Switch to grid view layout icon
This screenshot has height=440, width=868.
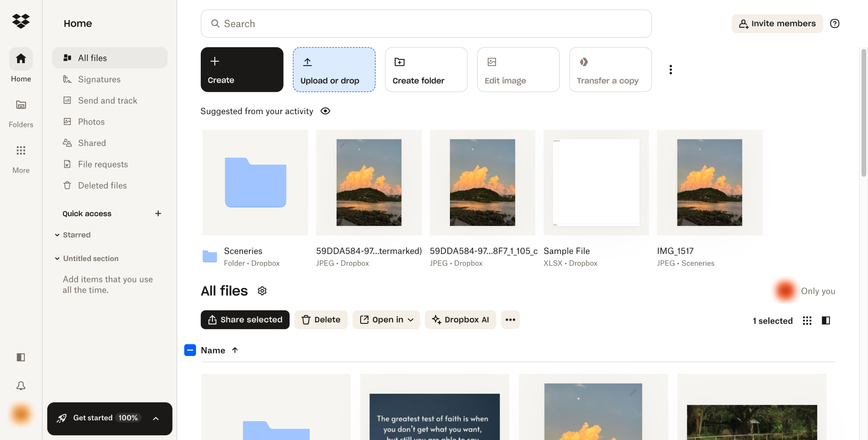coord(807,320)
